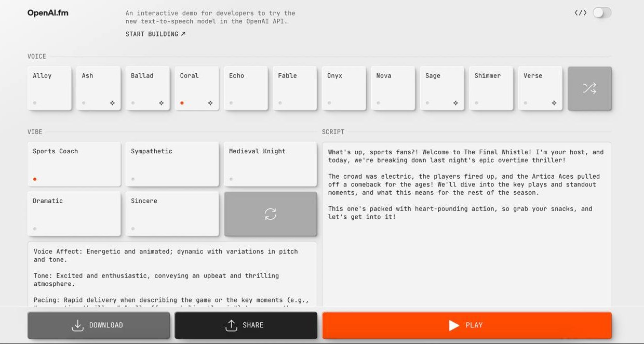This screenshot has width=644, height=344.
Task: Click the red indicator dot on Sports Coach
Action: (35, 179)
